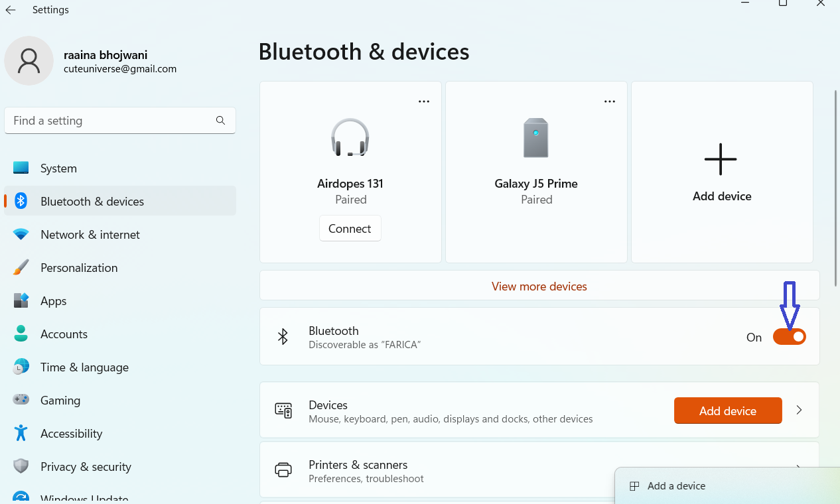Select Accessibility in the sidebar

click(71, 434)
